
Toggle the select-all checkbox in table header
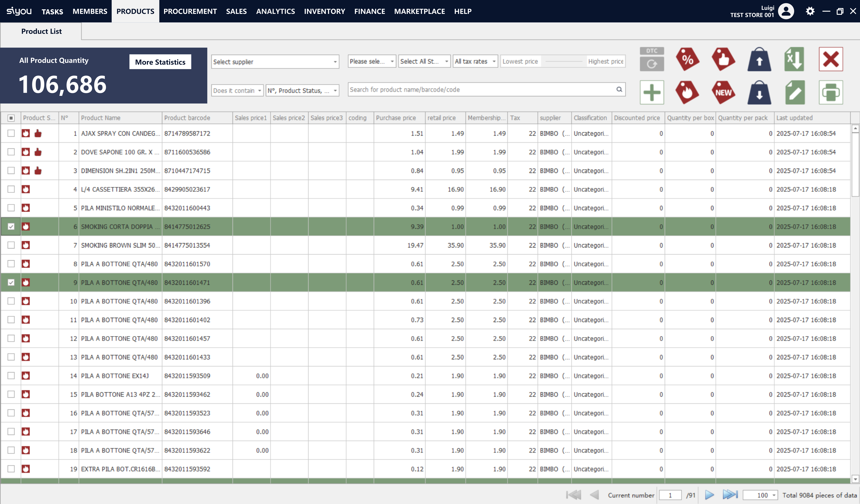click(x=11, y=118)
